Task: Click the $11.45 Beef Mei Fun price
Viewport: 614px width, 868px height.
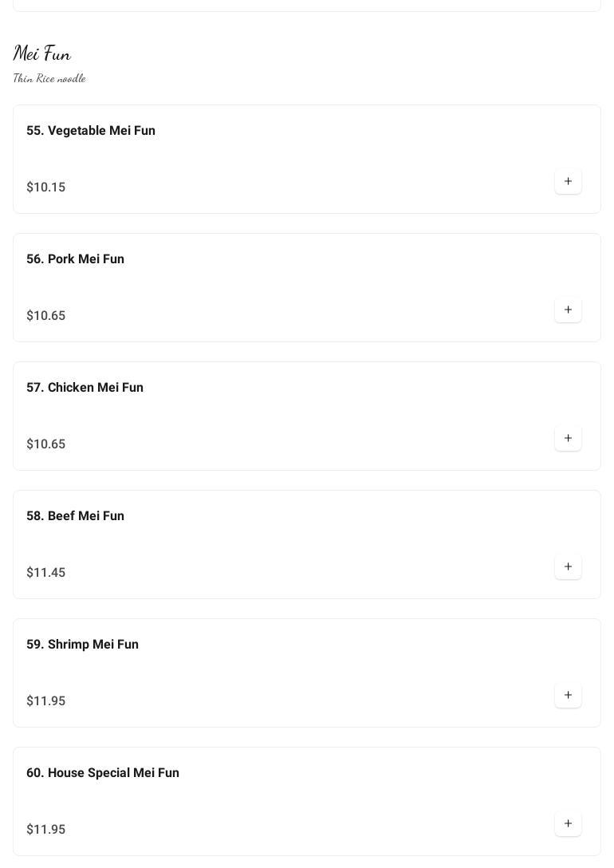Action: [46, 573]
